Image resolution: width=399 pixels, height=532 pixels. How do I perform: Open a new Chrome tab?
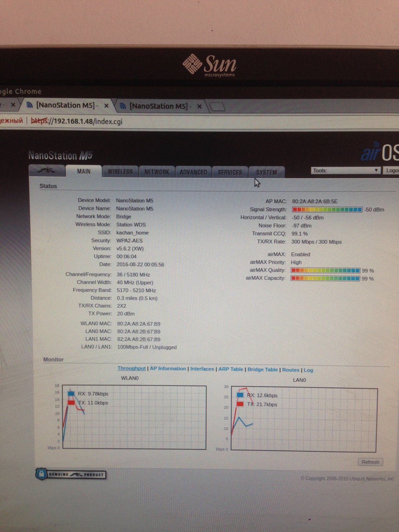coord(217,107)
